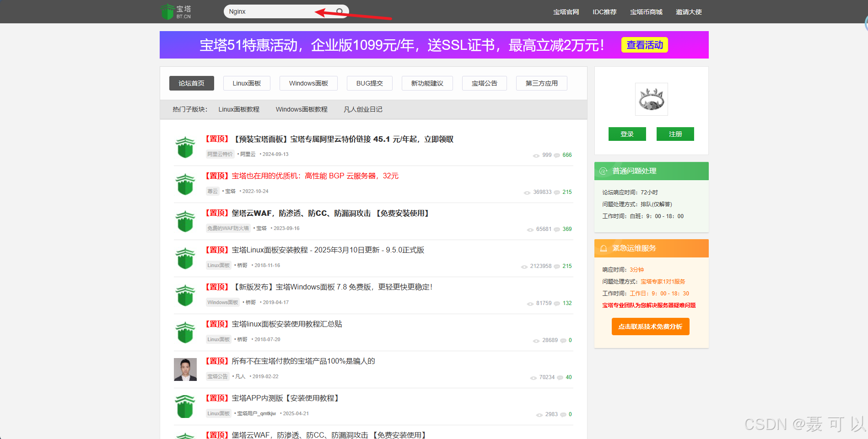
Task: Click comment bubble icon beside 369
Action: (x=557, y=230)
